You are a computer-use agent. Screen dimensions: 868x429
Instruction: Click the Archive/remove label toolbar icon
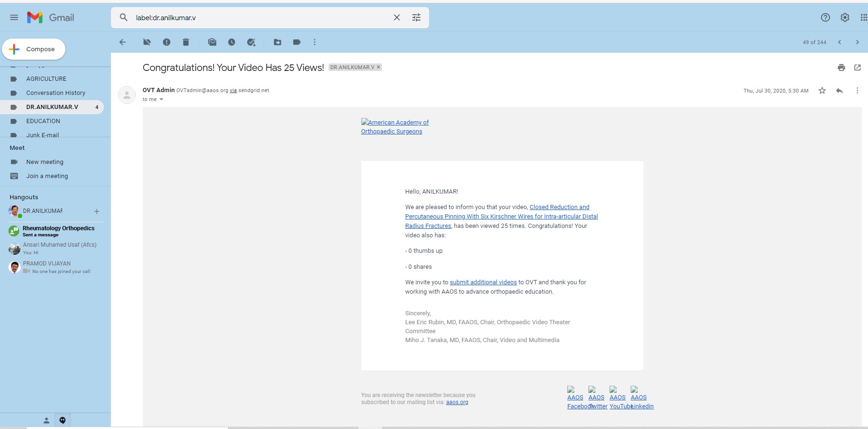147,42
